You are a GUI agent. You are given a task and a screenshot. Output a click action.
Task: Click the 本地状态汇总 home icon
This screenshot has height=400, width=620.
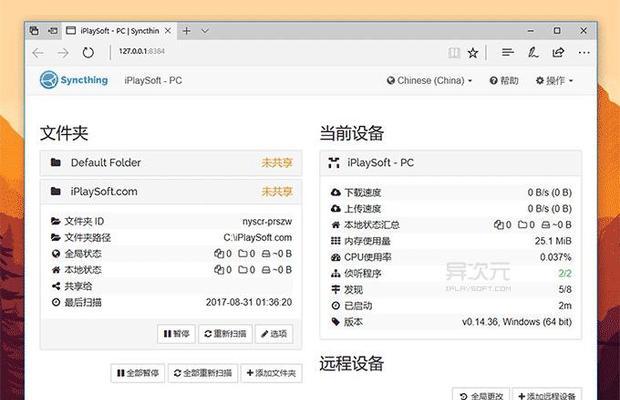335,225
